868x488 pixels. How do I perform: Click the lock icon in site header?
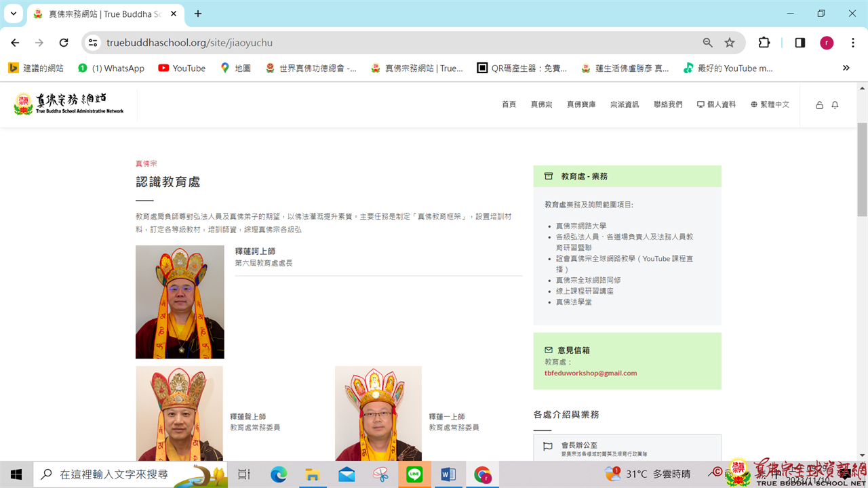819,105
